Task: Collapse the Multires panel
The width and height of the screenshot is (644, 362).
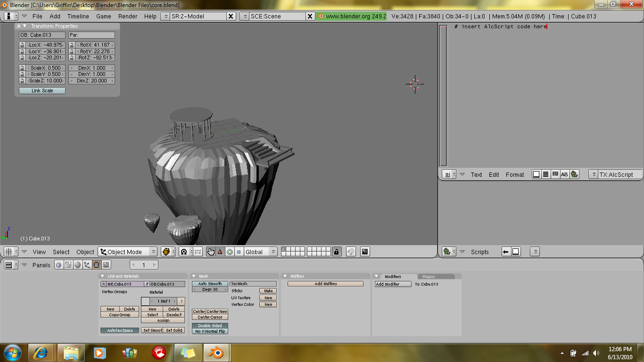Action: (285, 276)
